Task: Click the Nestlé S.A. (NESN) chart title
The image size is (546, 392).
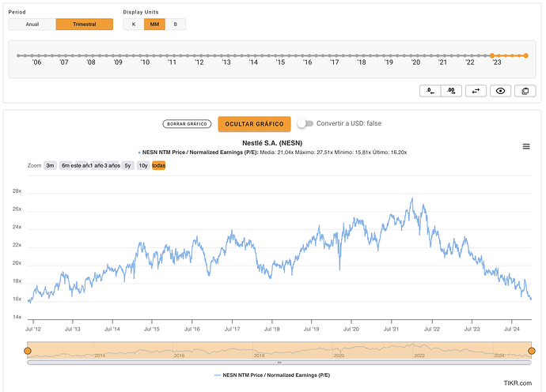Action: point(272,143)
